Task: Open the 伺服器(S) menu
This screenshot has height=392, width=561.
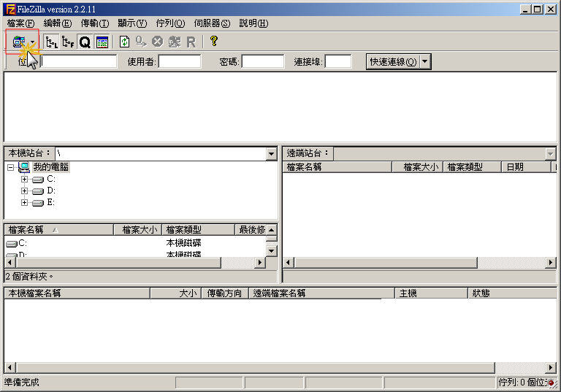Action: coord(212,23)
